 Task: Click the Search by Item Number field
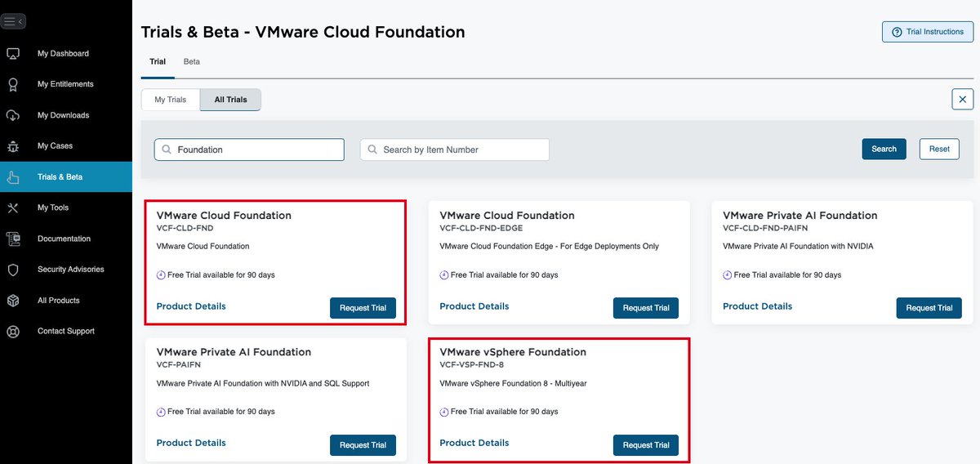point(455,149)
